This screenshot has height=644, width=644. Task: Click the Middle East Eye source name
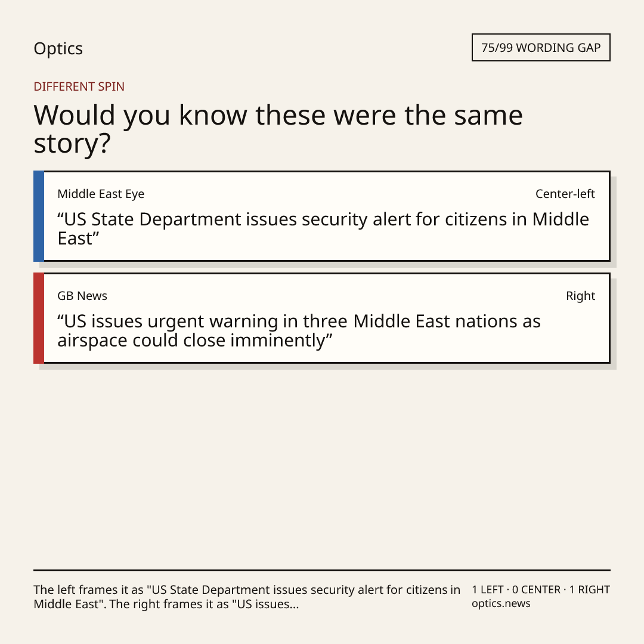[101, 194]
